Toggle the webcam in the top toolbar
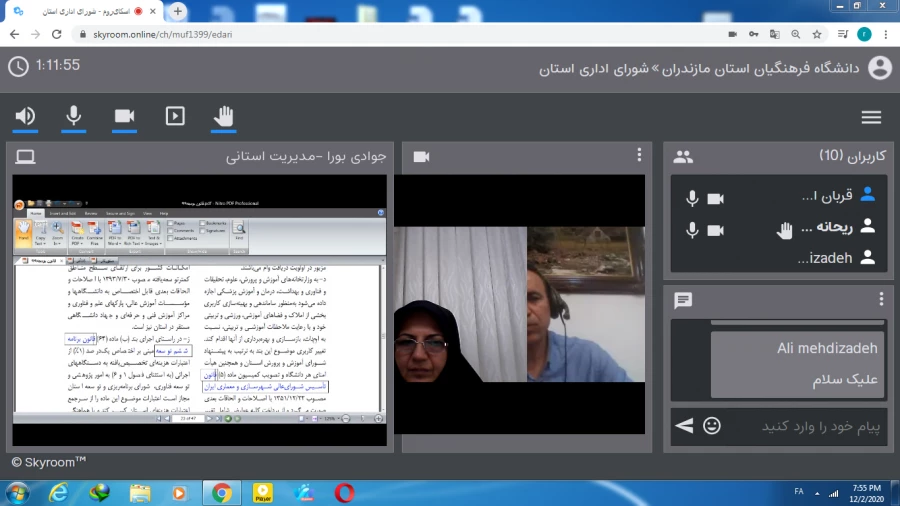Image resolution: width=900 pixels, height=506 pixels. (124, 116)
